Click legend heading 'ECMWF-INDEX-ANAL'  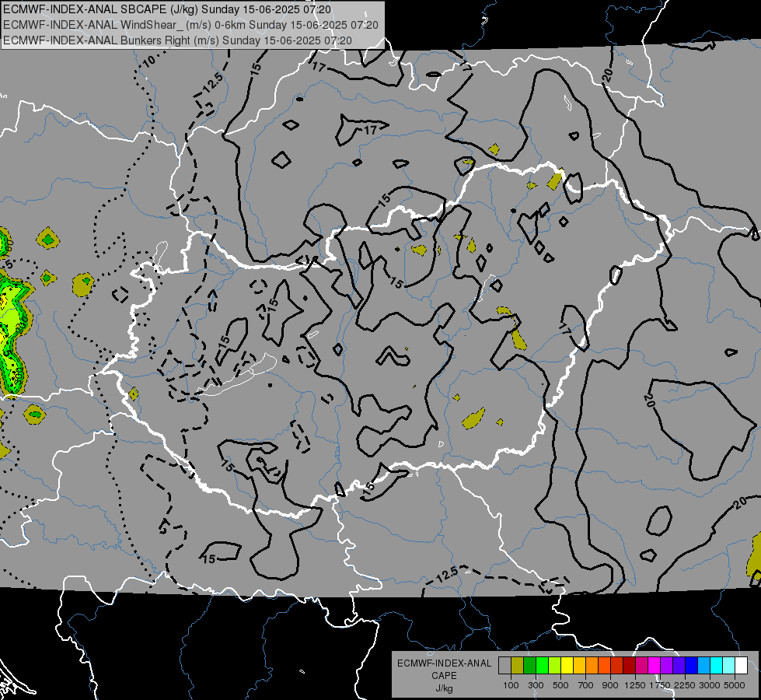(445, 663)
